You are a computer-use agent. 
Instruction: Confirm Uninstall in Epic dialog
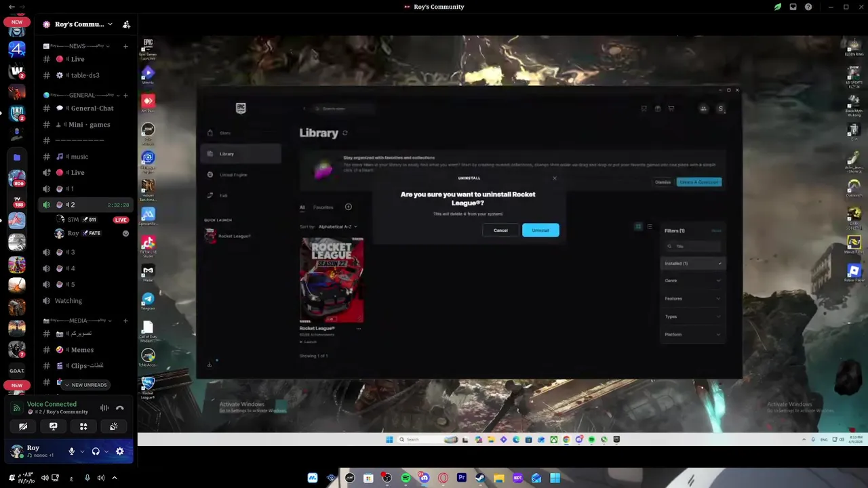point(540,230)
